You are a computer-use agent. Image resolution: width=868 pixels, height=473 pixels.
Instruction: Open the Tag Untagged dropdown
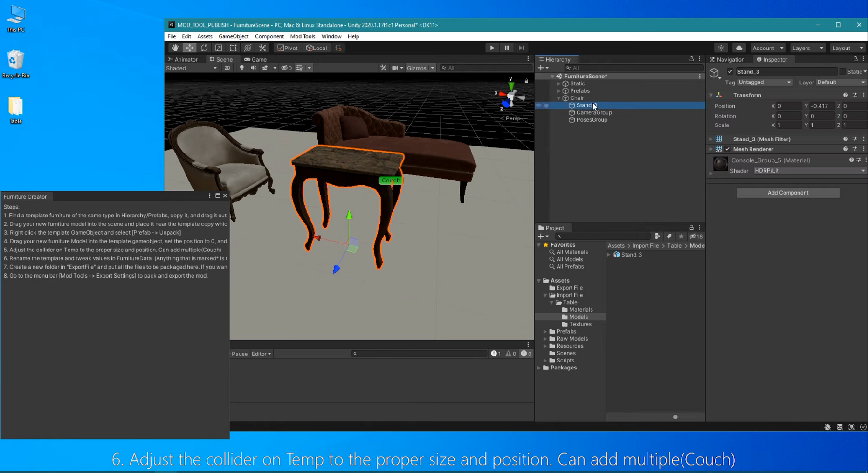coord(765,82)
